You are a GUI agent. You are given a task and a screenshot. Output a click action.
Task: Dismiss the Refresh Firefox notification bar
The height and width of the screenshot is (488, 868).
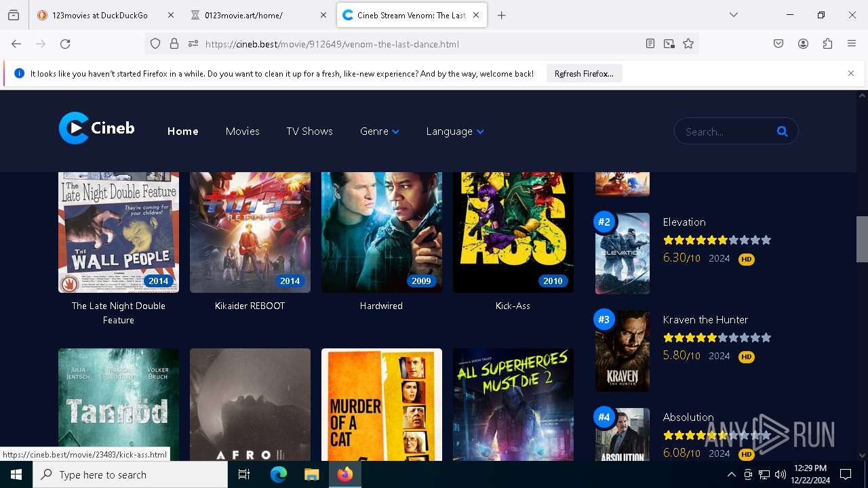(x=851, y=73)
